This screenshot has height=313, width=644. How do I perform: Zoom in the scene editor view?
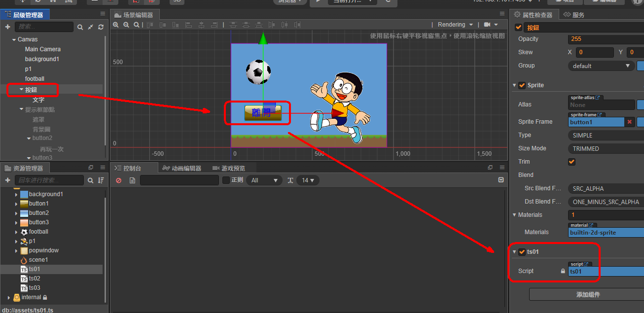coord(116,25)
